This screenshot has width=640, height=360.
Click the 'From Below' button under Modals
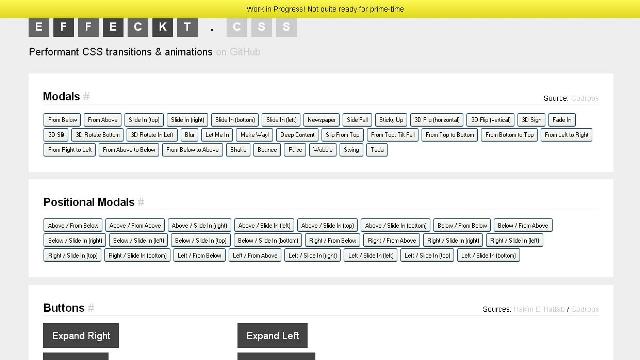tap(62, 120)
